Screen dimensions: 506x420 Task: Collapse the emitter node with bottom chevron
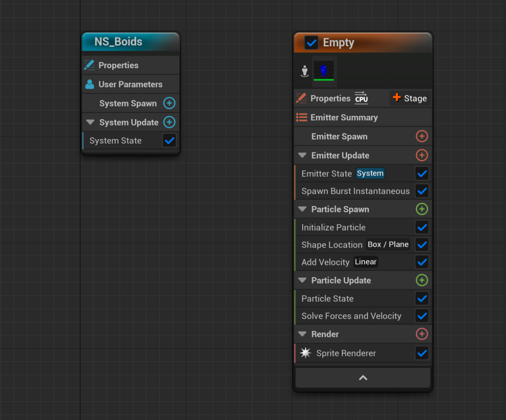tap(363, 378)
